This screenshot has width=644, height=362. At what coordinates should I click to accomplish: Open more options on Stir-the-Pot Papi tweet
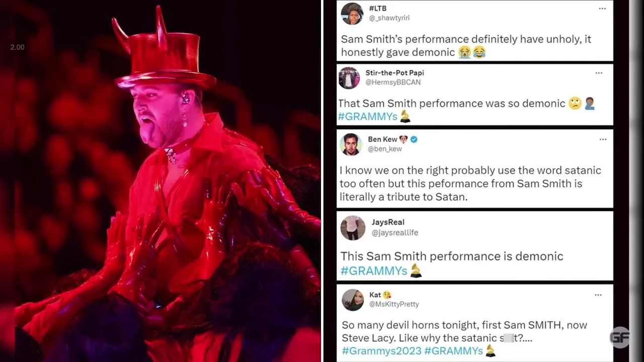[x=599, y=73]
